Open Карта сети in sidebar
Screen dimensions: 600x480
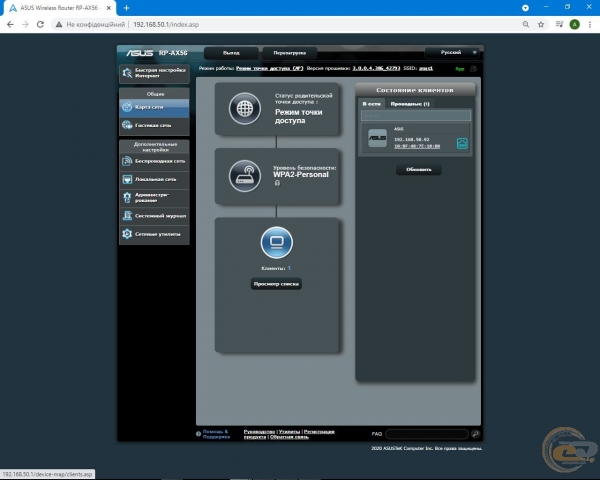[154, 107]
